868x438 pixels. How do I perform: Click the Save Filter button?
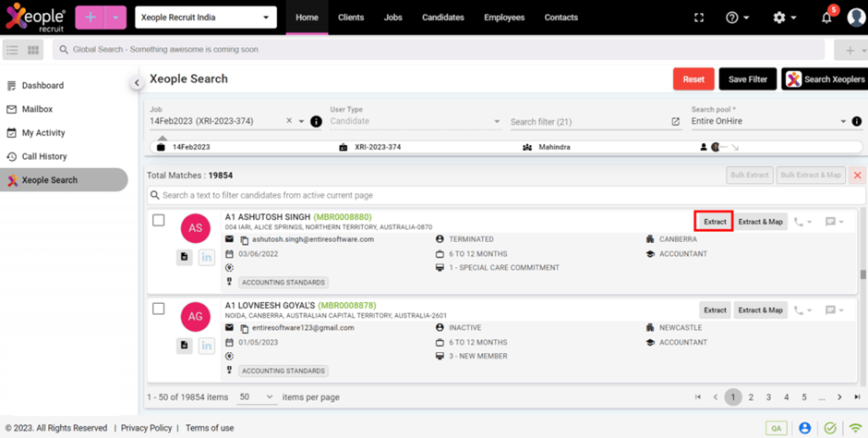[748, 79]
